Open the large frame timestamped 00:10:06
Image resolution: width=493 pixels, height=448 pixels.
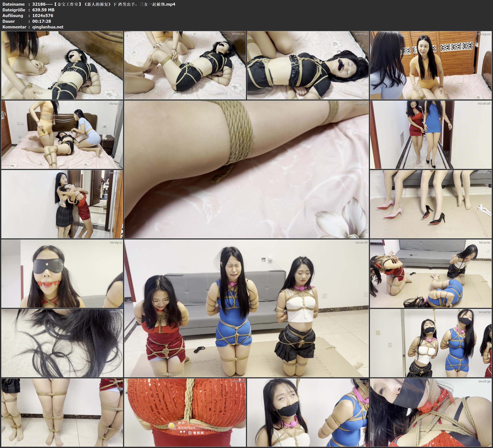pyautogui.click(x=246, y=308)
